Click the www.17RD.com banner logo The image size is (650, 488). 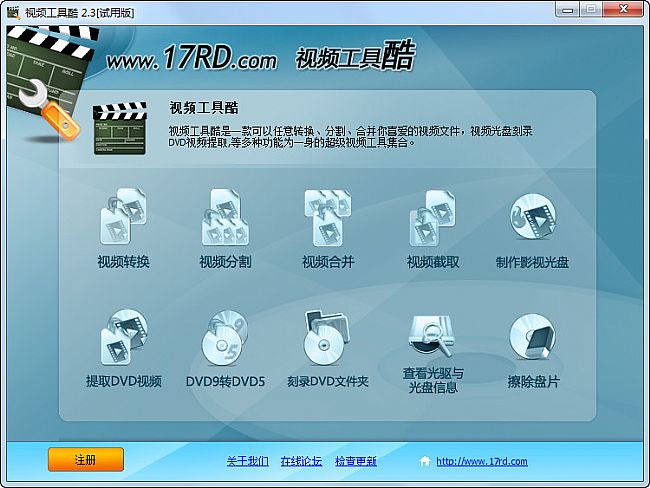tap(191, 58)
